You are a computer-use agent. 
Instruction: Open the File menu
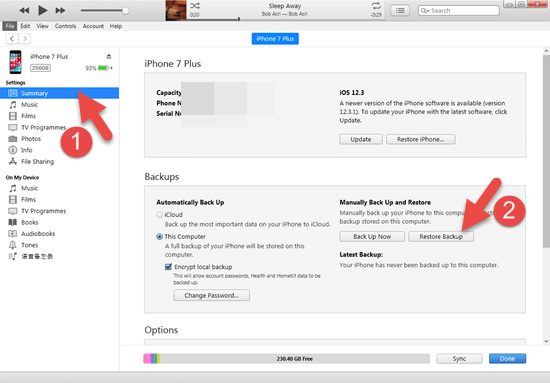[x=10, y=26]
